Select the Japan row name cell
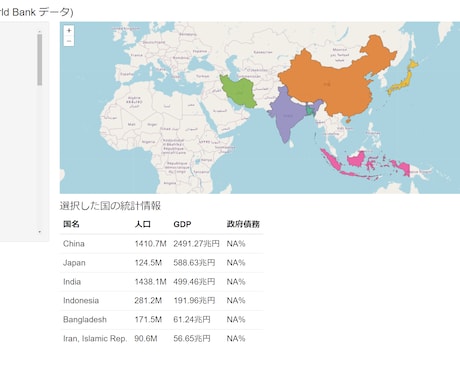Viewport: 460px width, 380px height. [74, 263]
